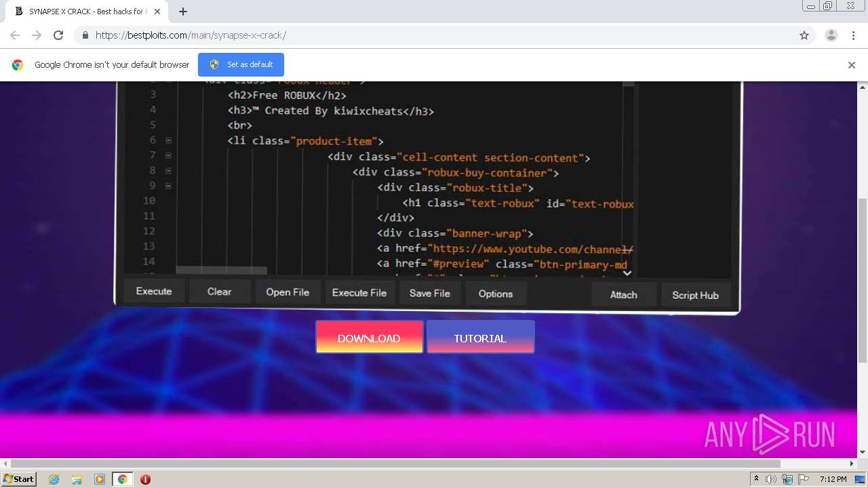
Task: Click Clear in the editor toolbar
Action: 220,291
